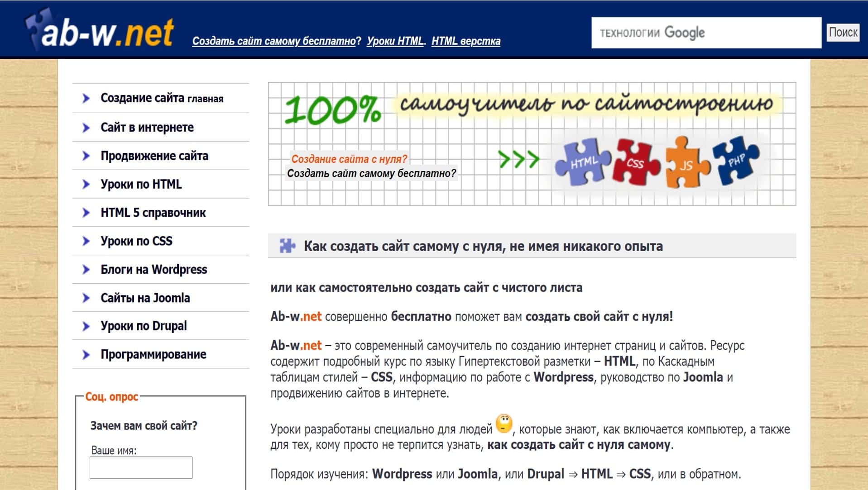Click Порядок изучения: line label
This screenshot has width=868, height=490.
coord(319,474)
